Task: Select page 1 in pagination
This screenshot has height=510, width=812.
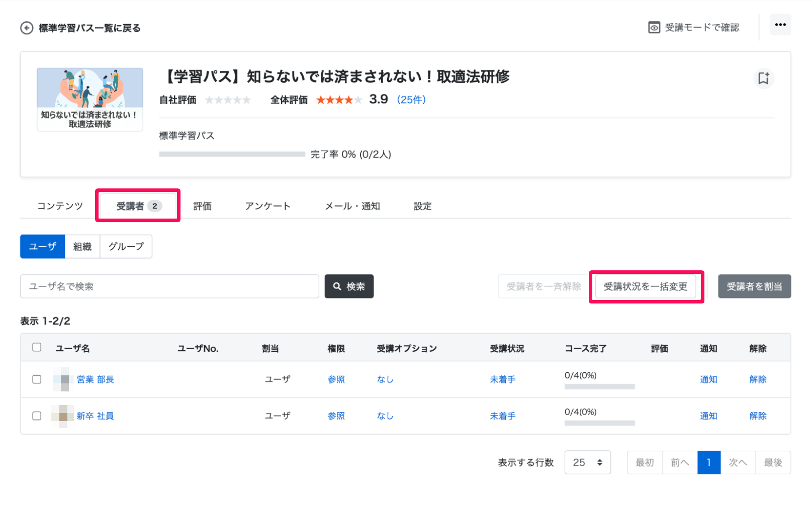Action: tap(709, 462)
